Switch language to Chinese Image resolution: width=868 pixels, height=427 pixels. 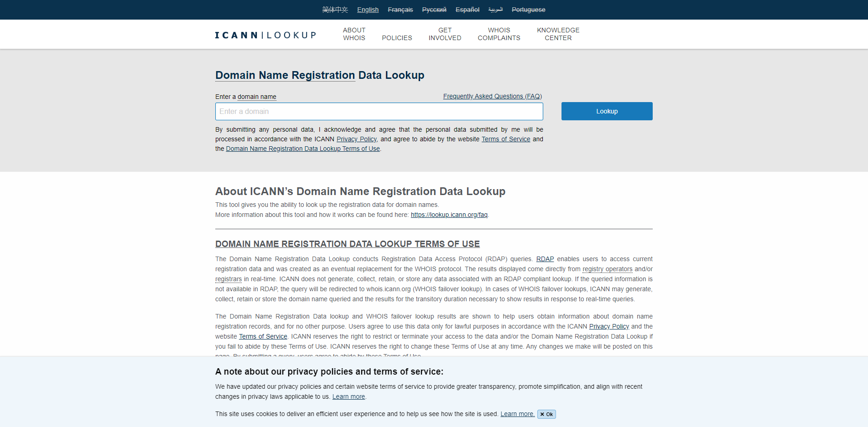click(x=335, y=10)
